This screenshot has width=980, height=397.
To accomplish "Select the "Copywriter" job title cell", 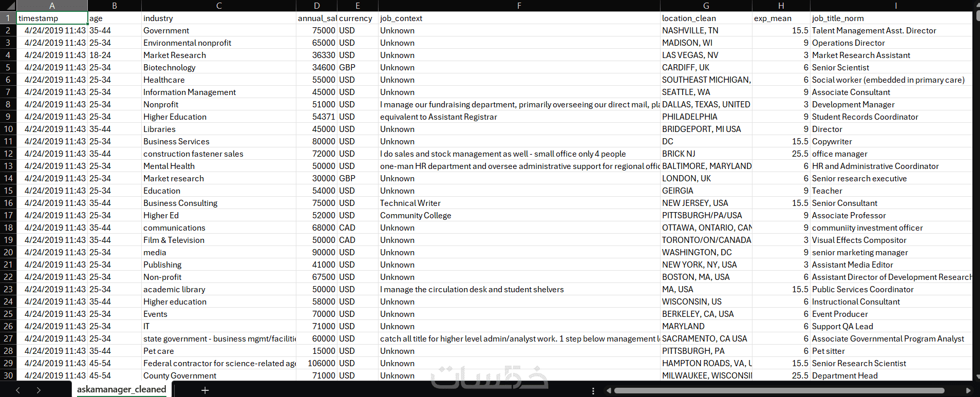I will 891,141.
